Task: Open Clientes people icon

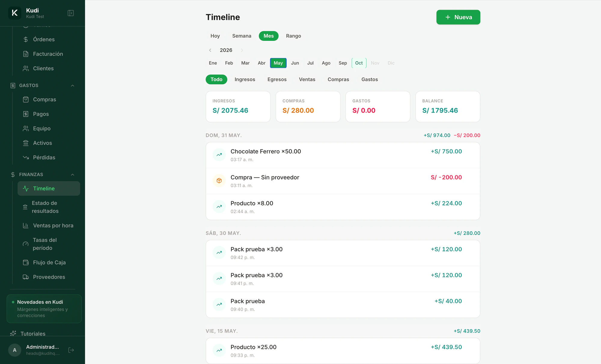Action: 26,68
